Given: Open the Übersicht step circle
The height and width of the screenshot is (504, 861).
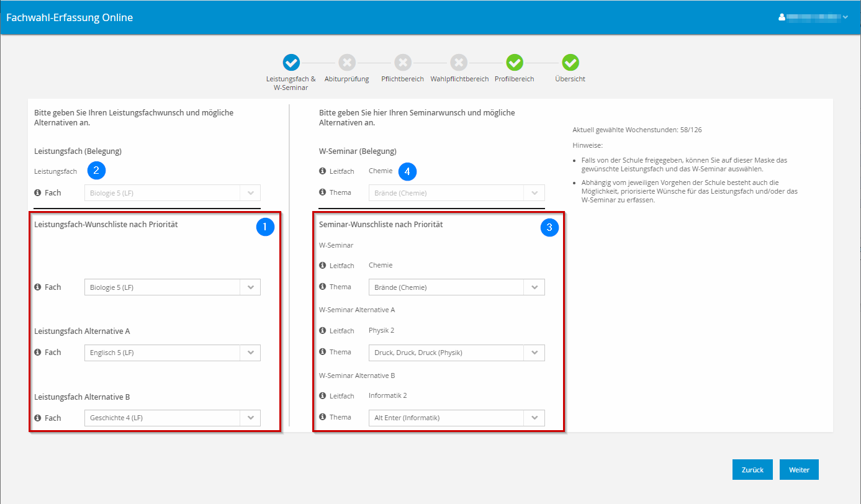Looking at the screenshot, I should [570, 62].
